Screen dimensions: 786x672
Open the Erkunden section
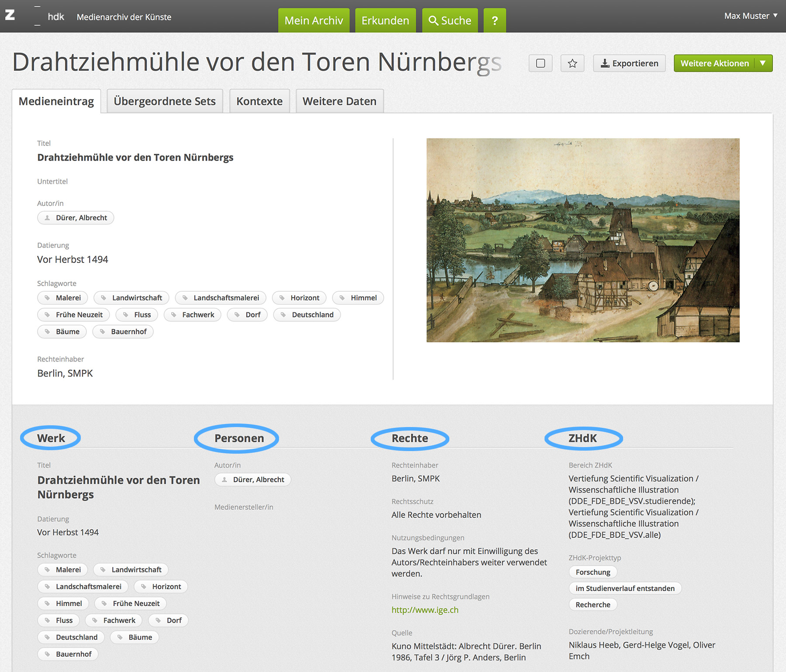[x=385, y=21]
